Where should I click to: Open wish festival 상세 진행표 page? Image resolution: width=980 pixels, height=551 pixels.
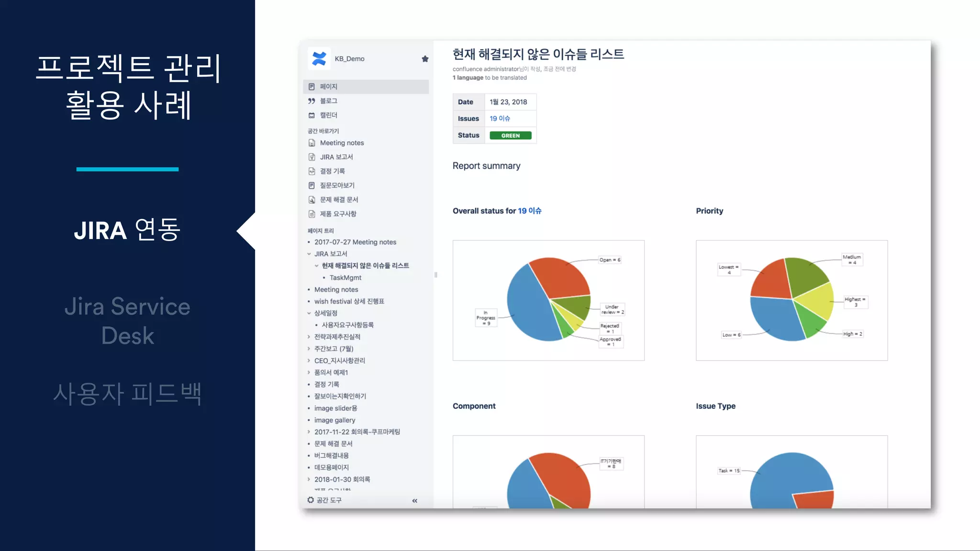349,301
